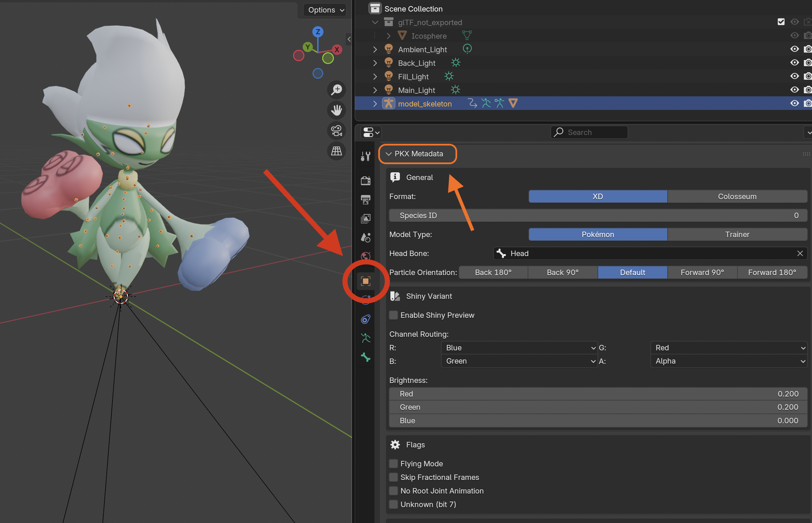
Task: Click the Green brightness slider
Action: 598,407
